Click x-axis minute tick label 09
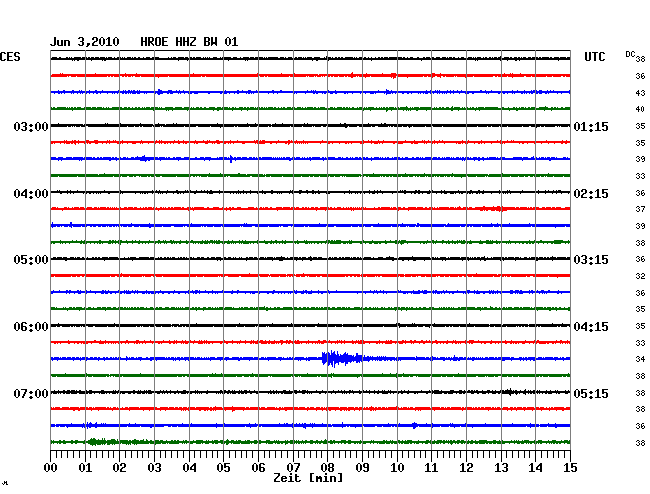 (x=362, y=467)
